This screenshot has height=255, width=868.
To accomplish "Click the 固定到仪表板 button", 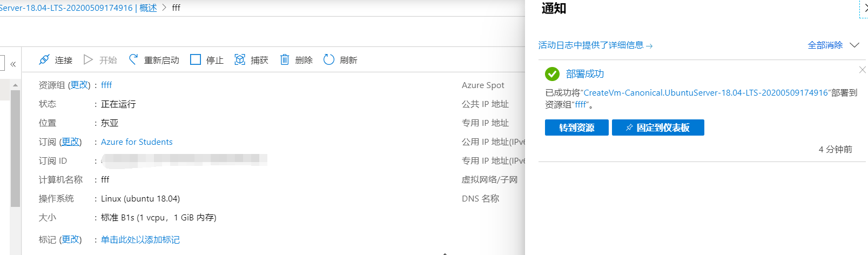I will point(658,127).
